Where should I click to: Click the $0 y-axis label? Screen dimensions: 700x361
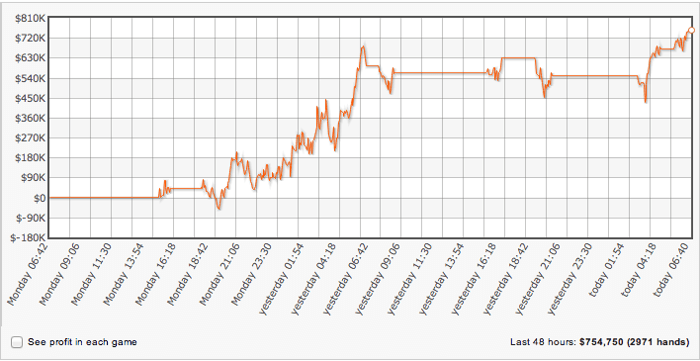[39, 198]
